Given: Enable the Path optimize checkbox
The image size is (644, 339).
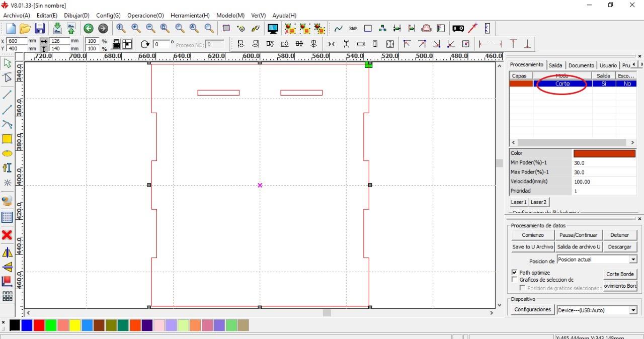Looking at the screenshot, I should point(514,273).
